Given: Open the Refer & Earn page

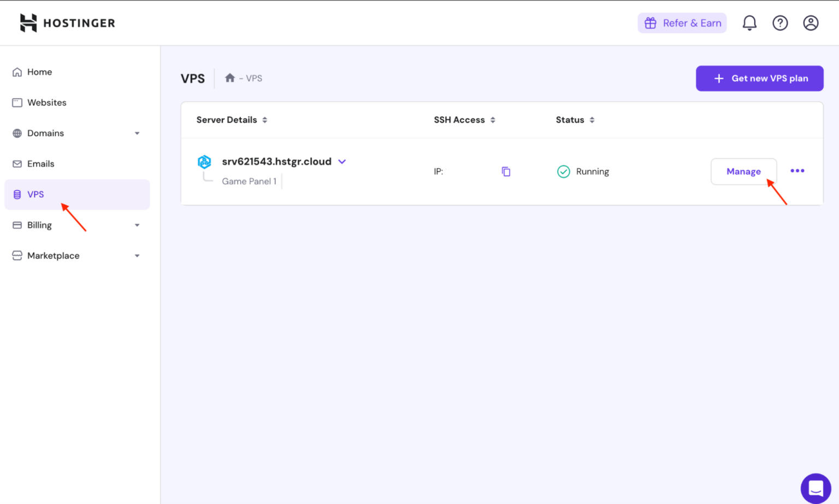Looking at the screenshot, I should (681, 22).
